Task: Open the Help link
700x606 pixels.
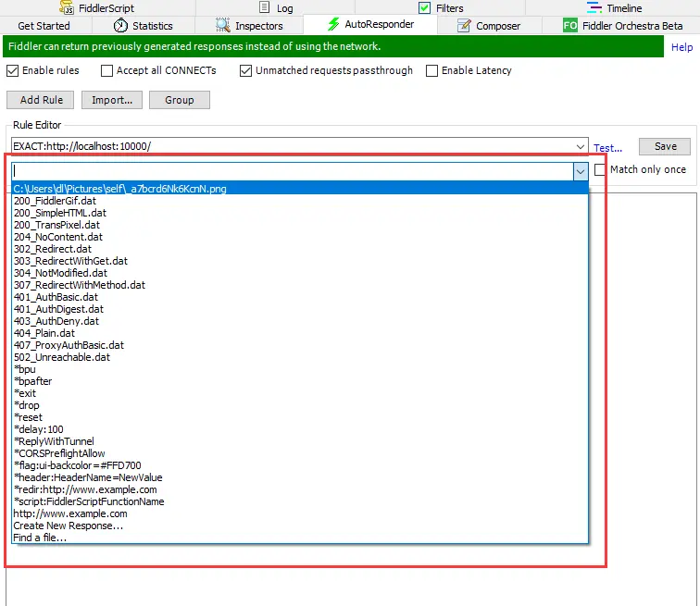Action: click(681, 47)
